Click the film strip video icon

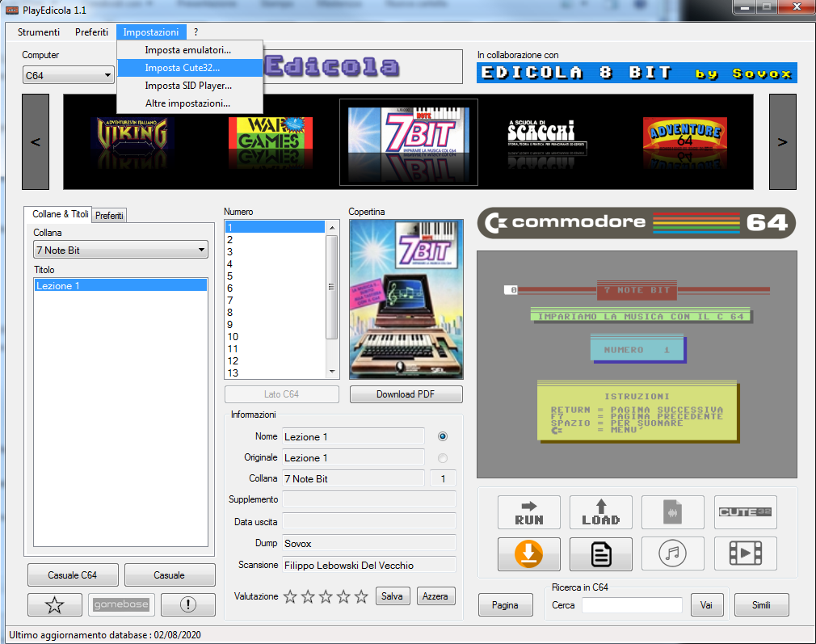click(x=745, y=554)
